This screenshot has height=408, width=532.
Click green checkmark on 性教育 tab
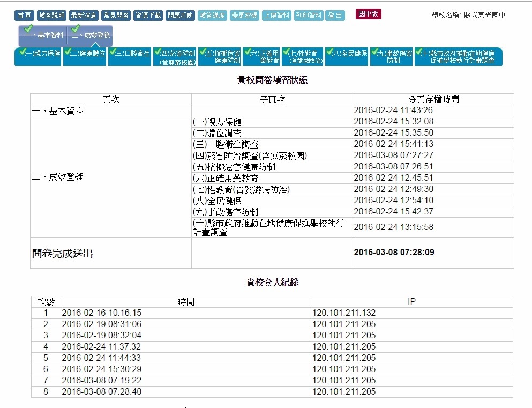[286, 51]
